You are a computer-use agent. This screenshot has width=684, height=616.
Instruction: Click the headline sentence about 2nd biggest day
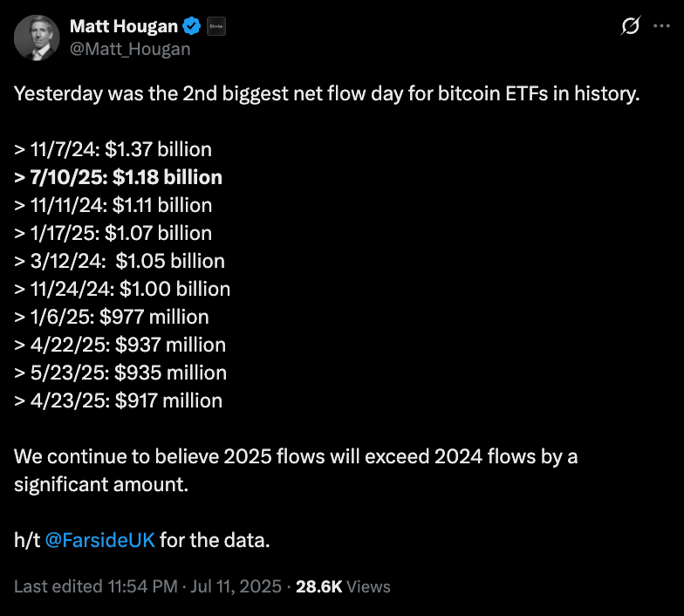(326, 94)
